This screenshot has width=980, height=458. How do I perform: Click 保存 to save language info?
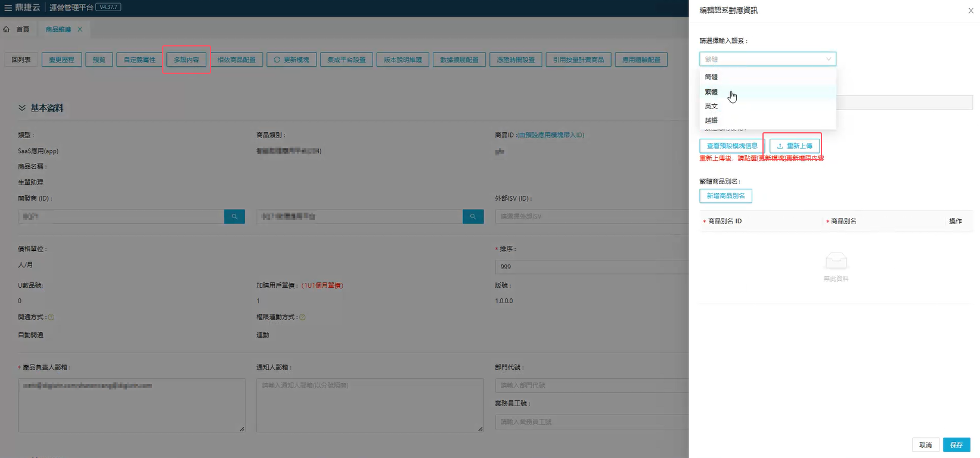pyautogui.click(x=957, y=445)
